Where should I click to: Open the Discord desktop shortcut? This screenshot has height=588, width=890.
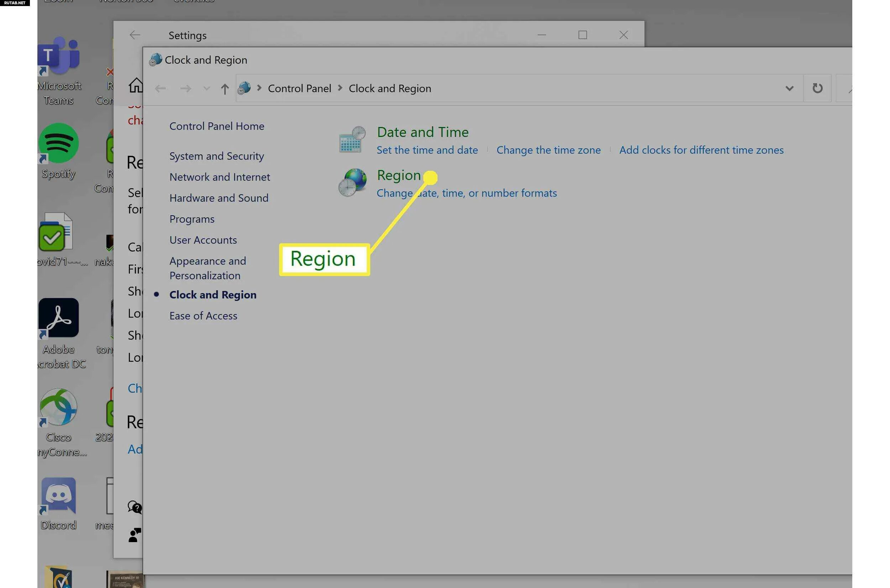pyautogui.click(x=58, y=496)
